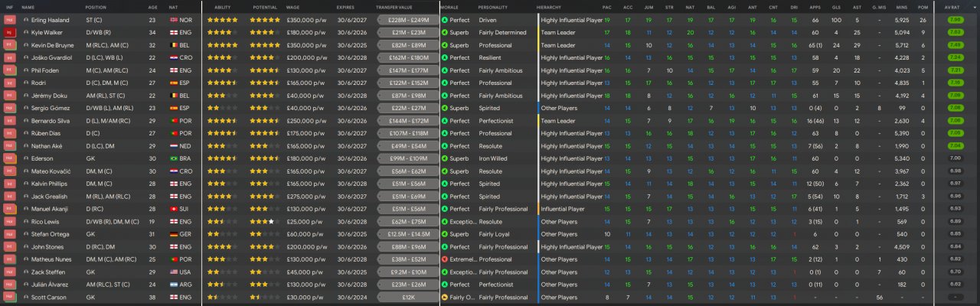This screenshot has height=306, width=980.
Task: Sort by the AGE column header
Action: pos(152,6)
